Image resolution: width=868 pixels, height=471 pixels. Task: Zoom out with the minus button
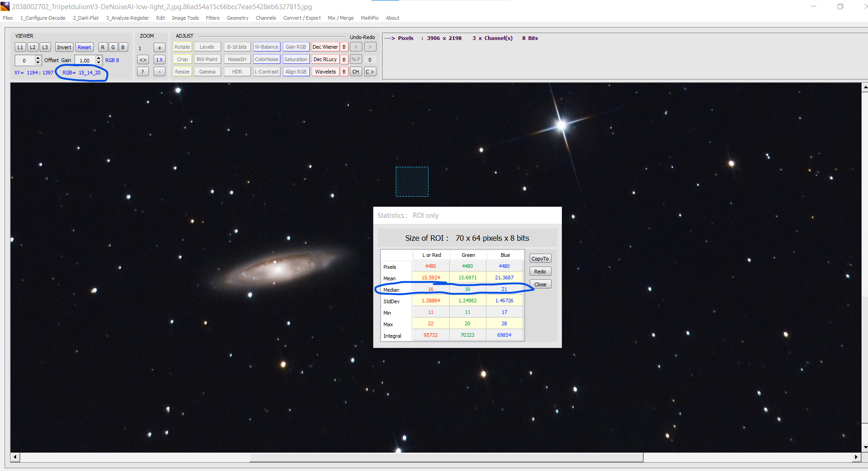[159, 72]
